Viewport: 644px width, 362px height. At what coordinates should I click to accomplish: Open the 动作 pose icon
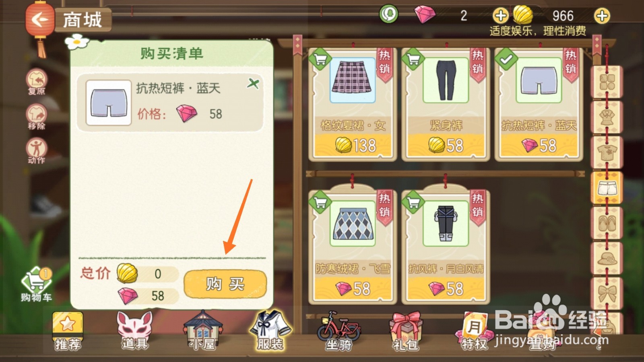[x=37, y=151]
